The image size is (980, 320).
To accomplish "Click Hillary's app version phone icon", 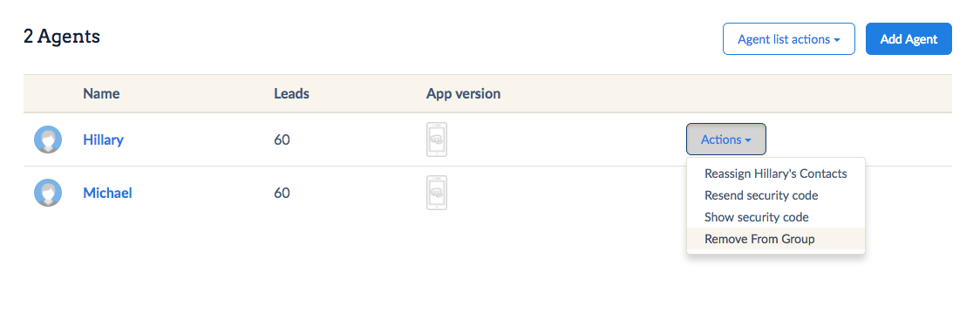I will tap(437, 140).
